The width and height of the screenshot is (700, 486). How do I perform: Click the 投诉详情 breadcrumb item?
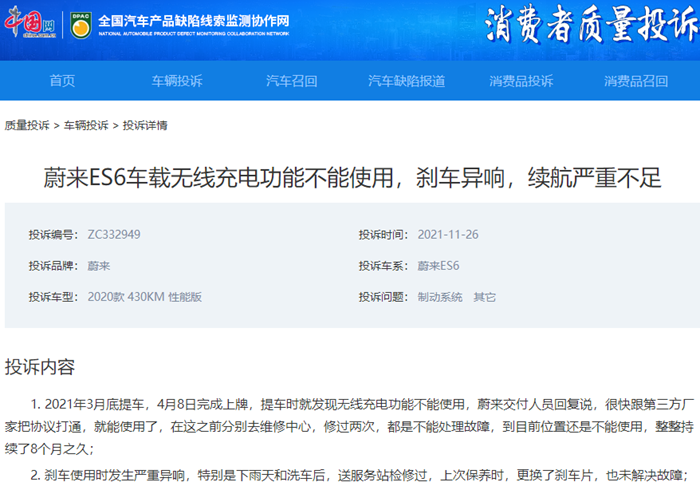point(145,126)
